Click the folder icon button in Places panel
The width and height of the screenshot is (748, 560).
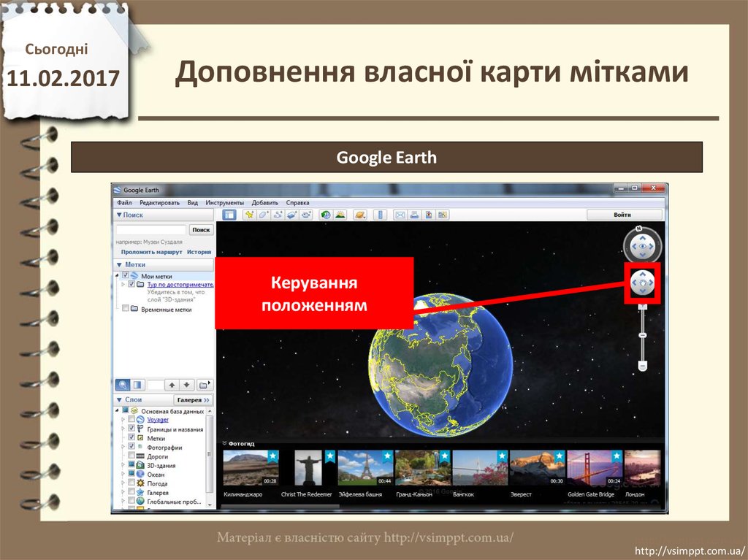point(205,385)
